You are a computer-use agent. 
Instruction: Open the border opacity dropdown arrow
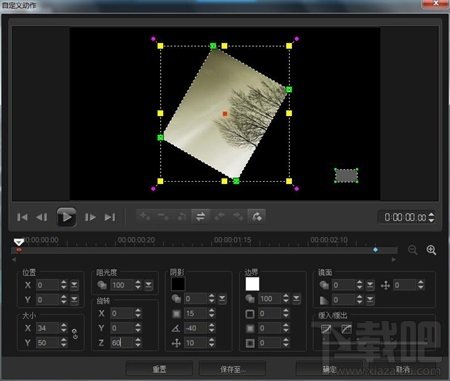pyautogui.click(x=296, y=299)
